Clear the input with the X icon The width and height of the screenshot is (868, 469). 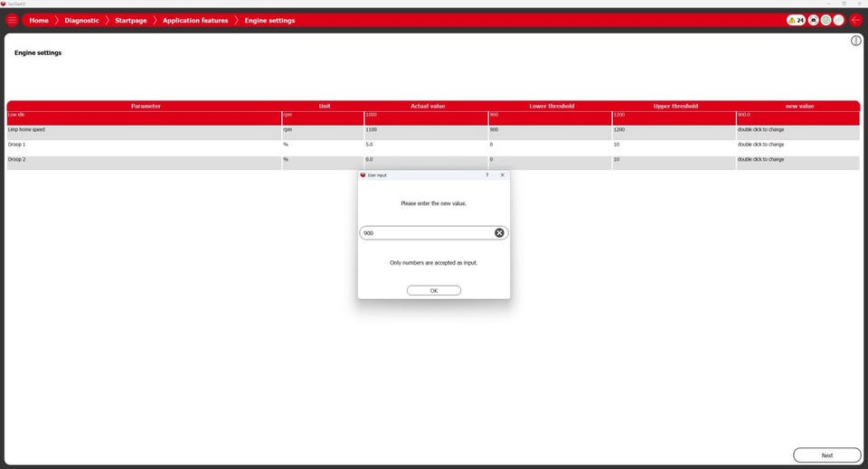(x=499, y=233)
